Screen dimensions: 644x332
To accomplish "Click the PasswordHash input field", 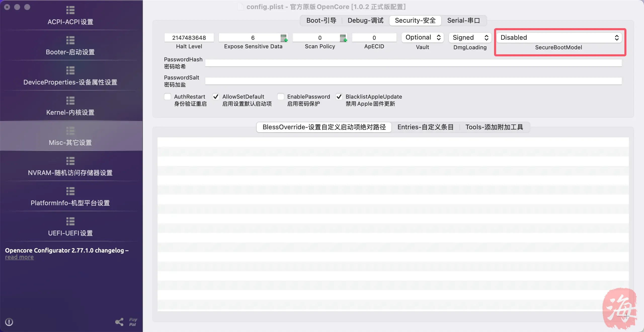I will point(413,63).
